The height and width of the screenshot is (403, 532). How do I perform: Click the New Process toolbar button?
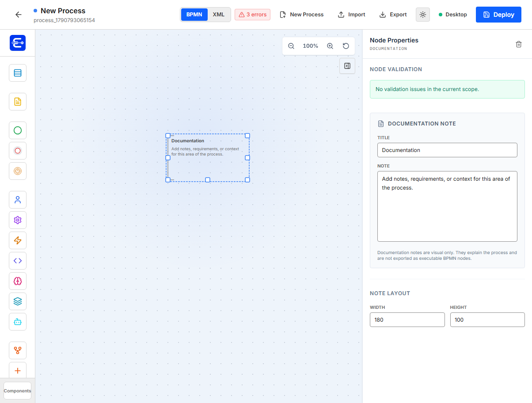point(302,15)
